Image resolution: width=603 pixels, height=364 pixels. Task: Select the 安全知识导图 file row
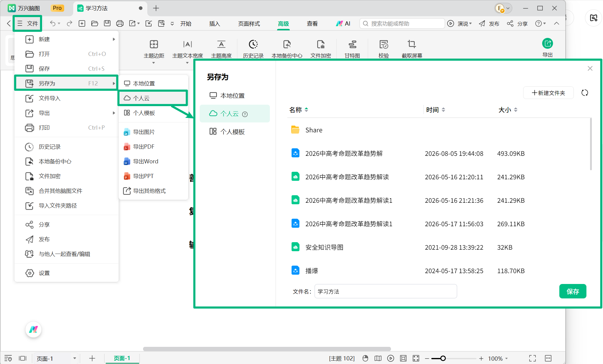coord(438,247)
